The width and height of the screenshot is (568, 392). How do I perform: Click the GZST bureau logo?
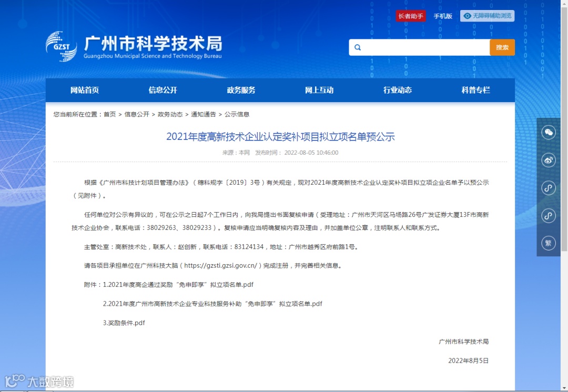click(61, 46)
